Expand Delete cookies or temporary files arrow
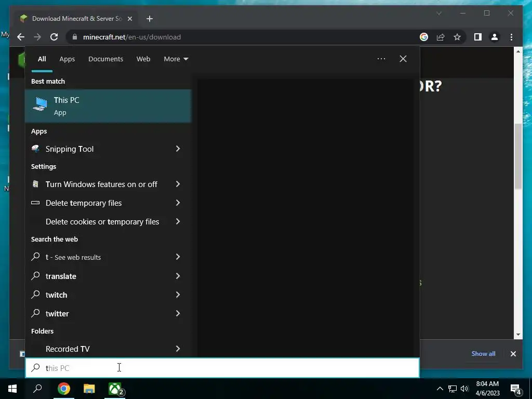 (178, 221)
